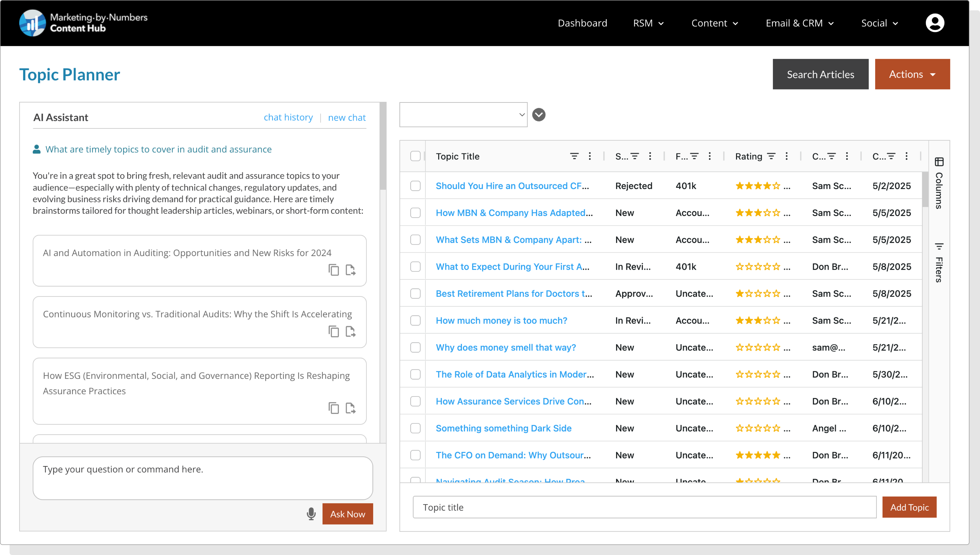The width and height of the screenshot is (980, 555).
Task: Click the Search Articles button
Action: (x=820, y=74)
